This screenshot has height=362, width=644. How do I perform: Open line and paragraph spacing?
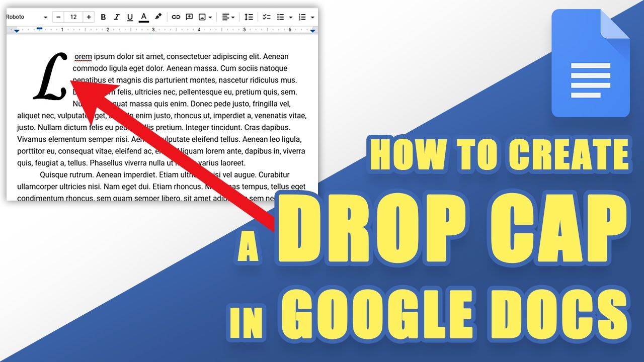point(249,17)
